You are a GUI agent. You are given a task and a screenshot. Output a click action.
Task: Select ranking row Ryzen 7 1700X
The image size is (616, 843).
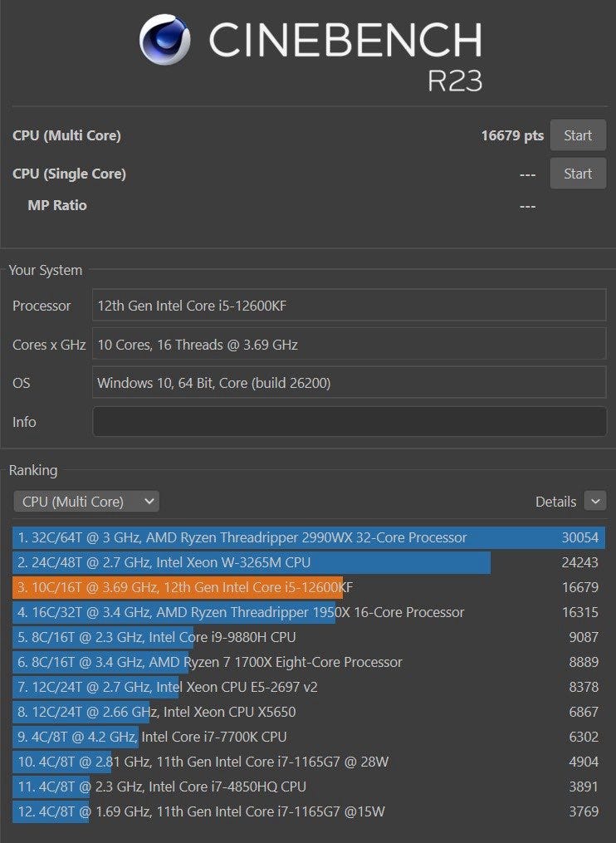click(309, 662)
